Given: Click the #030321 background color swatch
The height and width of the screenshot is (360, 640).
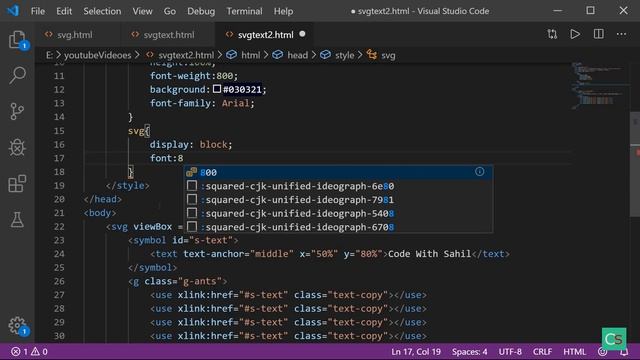Looking at the screenshot, I should coord(217,89).
